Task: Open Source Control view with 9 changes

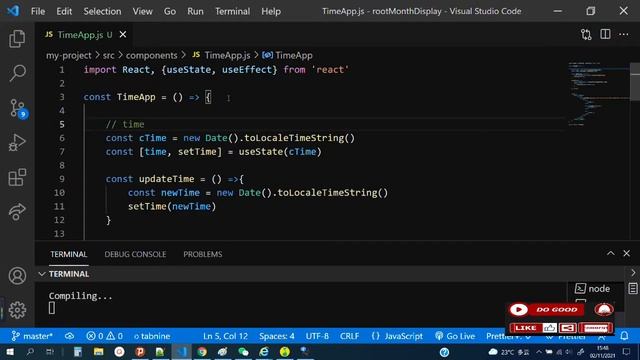Action: pyautogui.click(x=18, y=108)
